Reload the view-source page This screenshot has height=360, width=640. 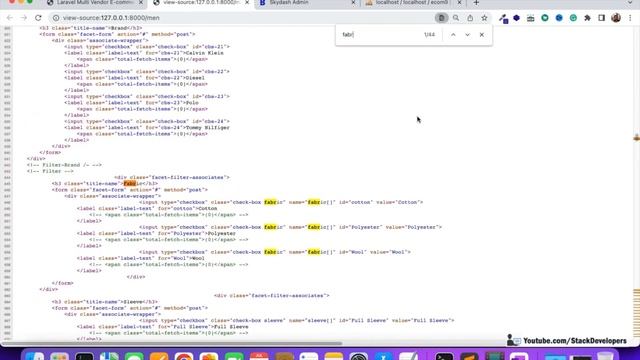pyautogui.click(x=38, y=18)
